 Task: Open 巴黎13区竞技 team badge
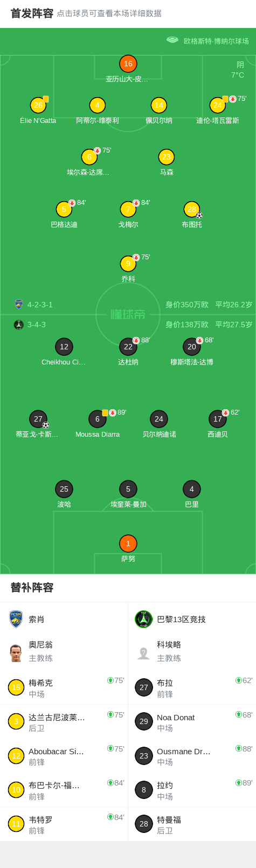click(x=143, y=619)
